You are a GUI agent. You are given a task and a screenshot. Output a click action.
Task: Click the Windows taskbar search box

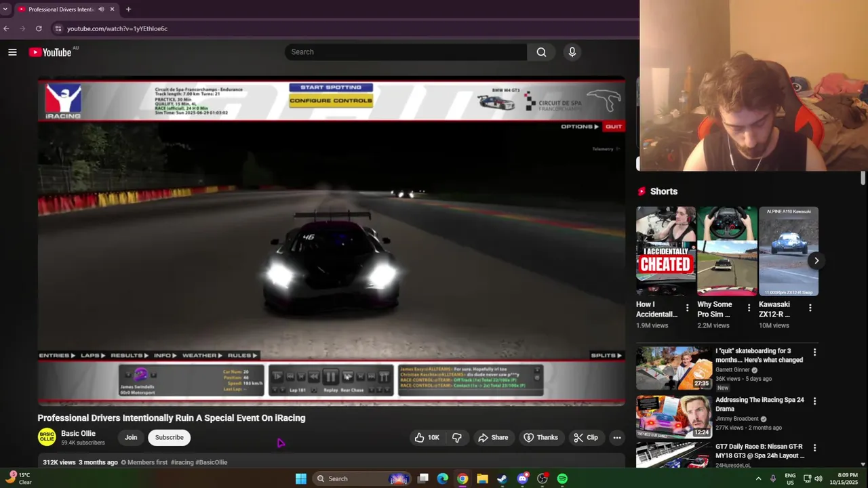pos(362,479)
